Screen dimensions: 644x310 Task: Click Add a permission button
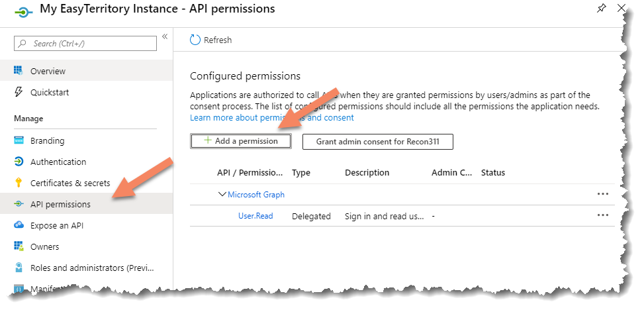[241, 141]
